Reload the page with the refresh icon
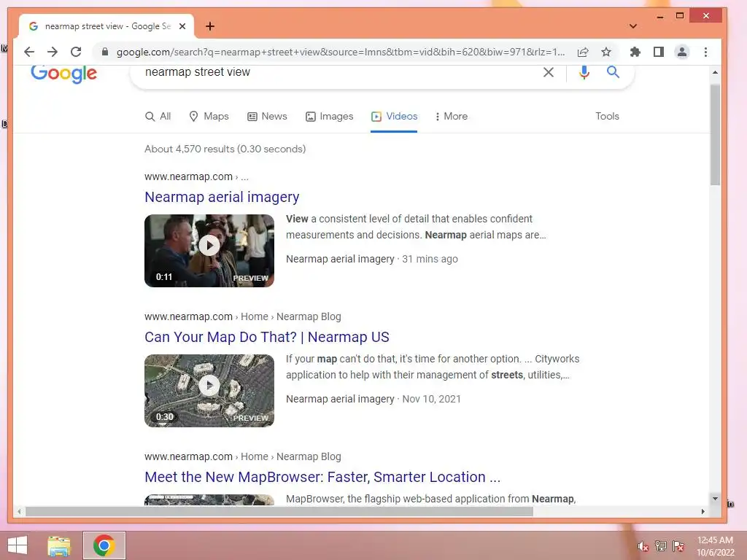747x560 pixels. pyautogui.click(x=76, y=52)
